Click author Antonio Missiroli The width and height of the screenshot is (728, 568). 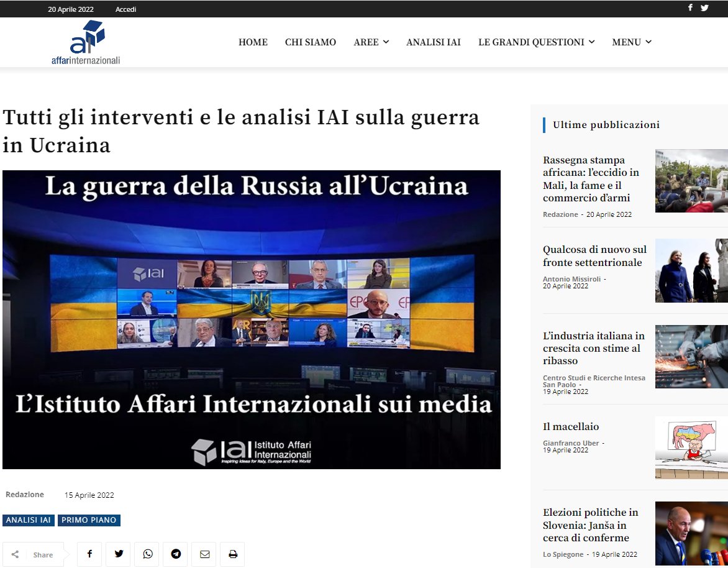click(x=571, y=279)
